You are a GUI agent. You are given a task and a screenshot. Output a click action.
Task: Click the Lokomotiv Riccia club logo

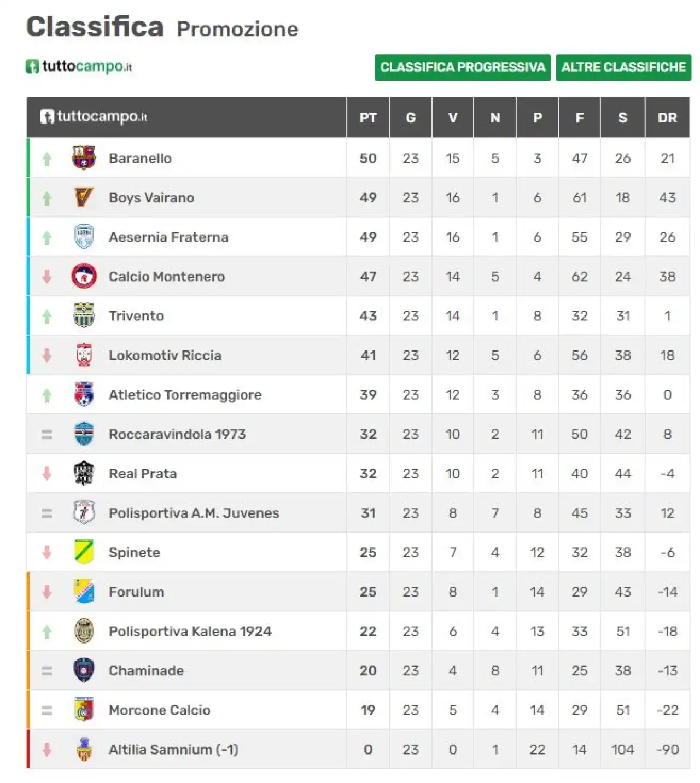pyautogui.click(x=84, y=355)
